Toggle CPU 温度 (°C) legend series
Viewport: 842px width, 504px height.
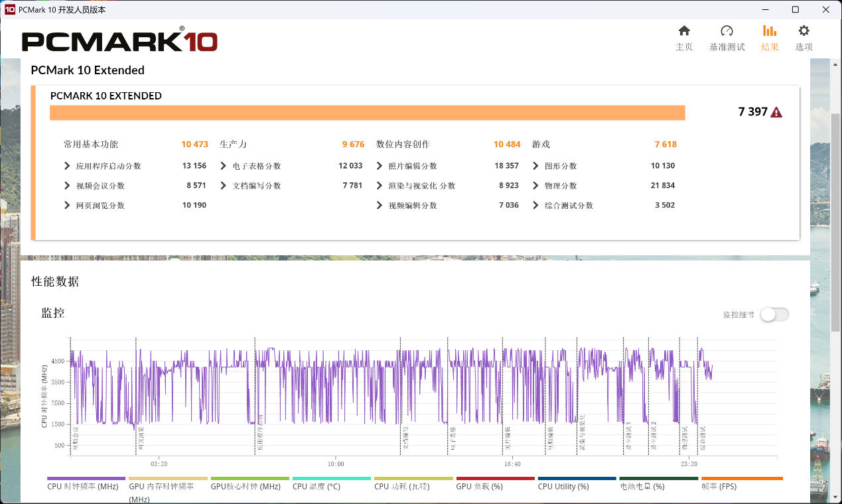[x=316, y=487]
